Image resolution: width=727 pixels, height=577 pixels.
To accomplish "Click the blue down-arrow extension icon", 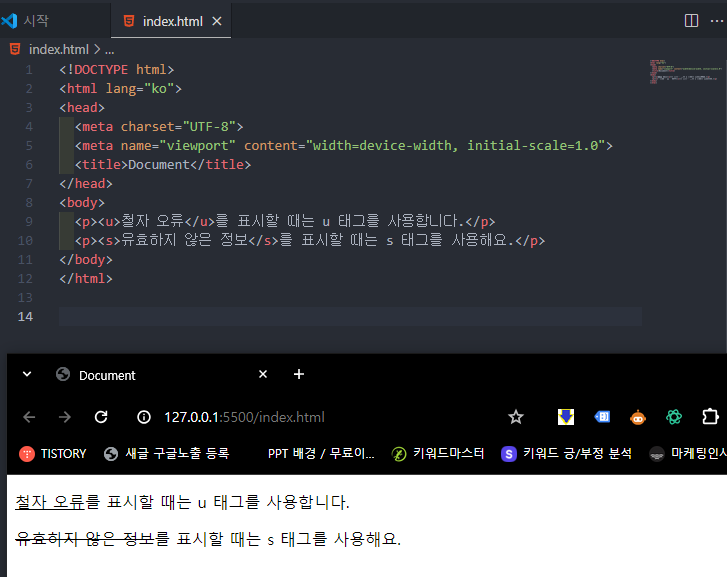I will (566, 417).
